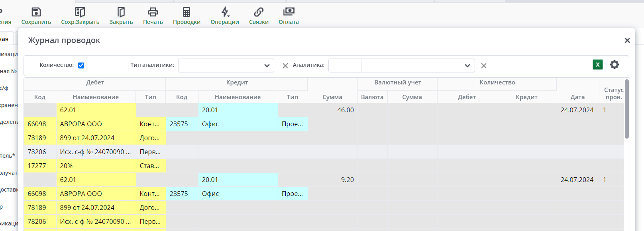Image resolution: width=644 pixels, height=231 pixels.
Task: Click the Сохранить save icon
Action: pos(36,12)
